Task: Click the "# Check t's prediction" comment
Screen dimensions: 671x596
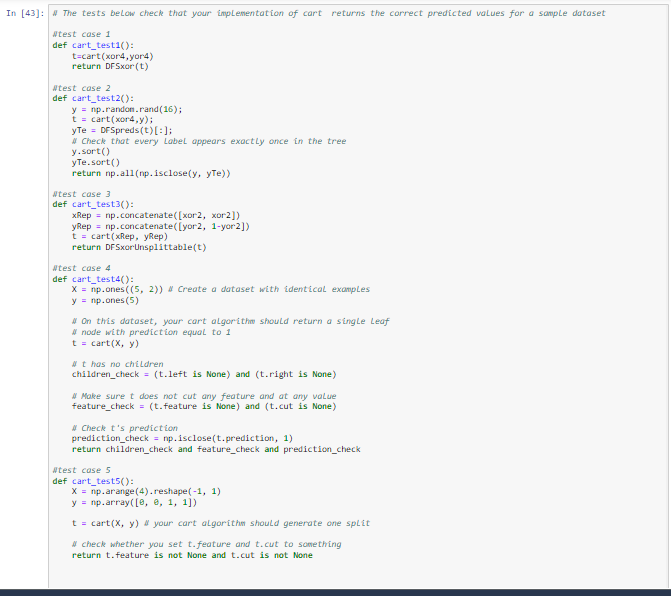Action: (125, 428)
